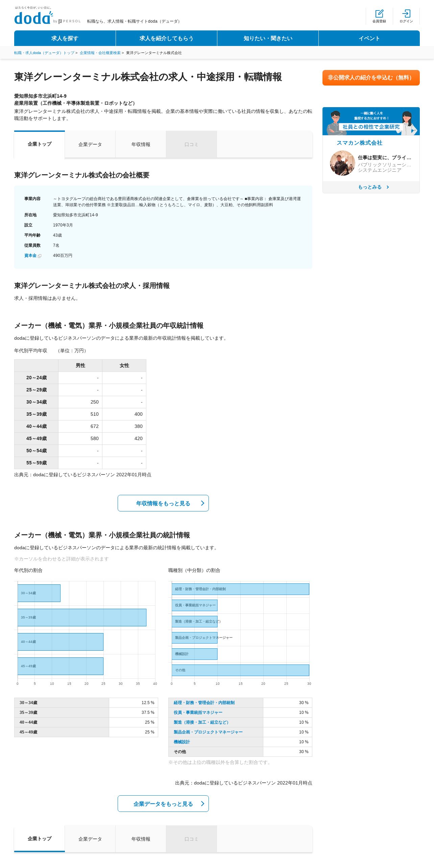Follow breadcrumb 企業情報・会社概要検索 link
The image size is (434, 868).
coord(100,53)
